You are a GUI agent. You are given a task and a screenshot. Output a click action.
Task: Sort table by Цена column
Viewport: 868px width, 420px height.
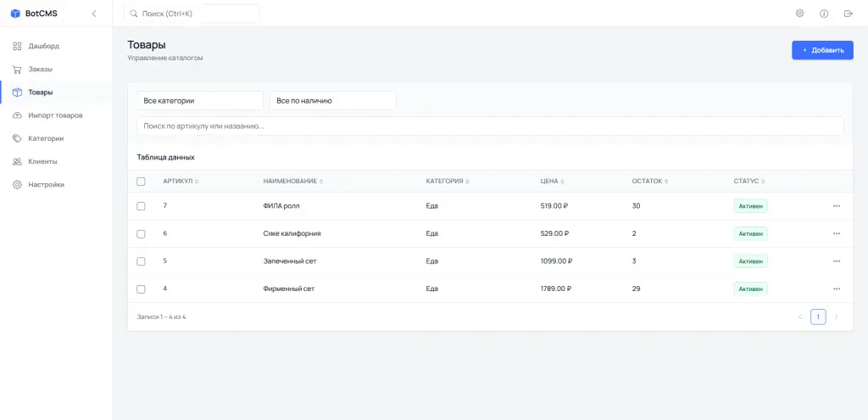click(552, 182)
